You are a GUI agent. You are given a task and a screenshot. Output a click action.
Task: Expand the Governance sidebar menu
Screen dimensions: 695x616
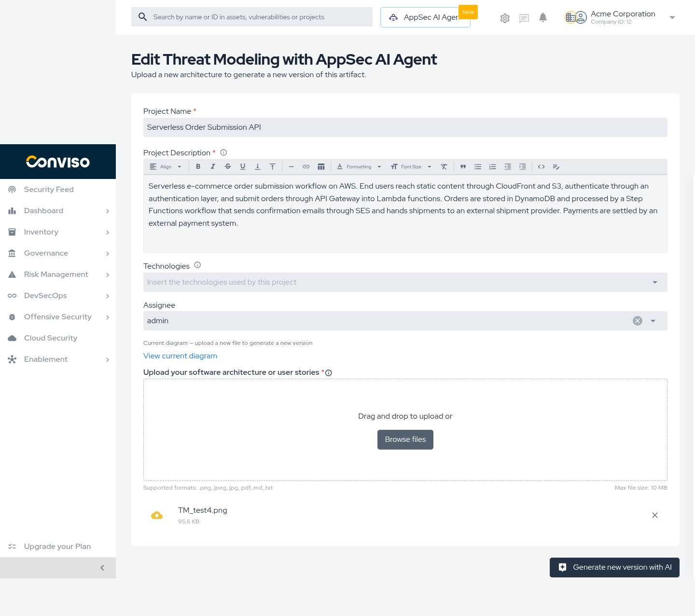tap(58, 253)
